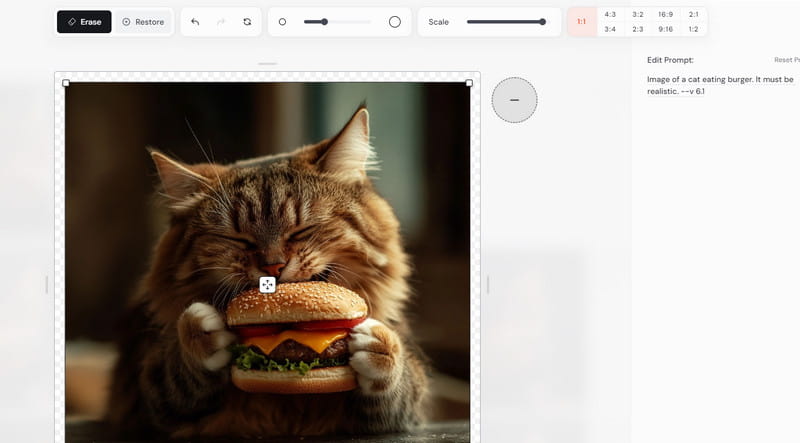This screenshot has height=443, width=800.
Task: Set the aspect ratio to 2:3
Action: (637, 29)
